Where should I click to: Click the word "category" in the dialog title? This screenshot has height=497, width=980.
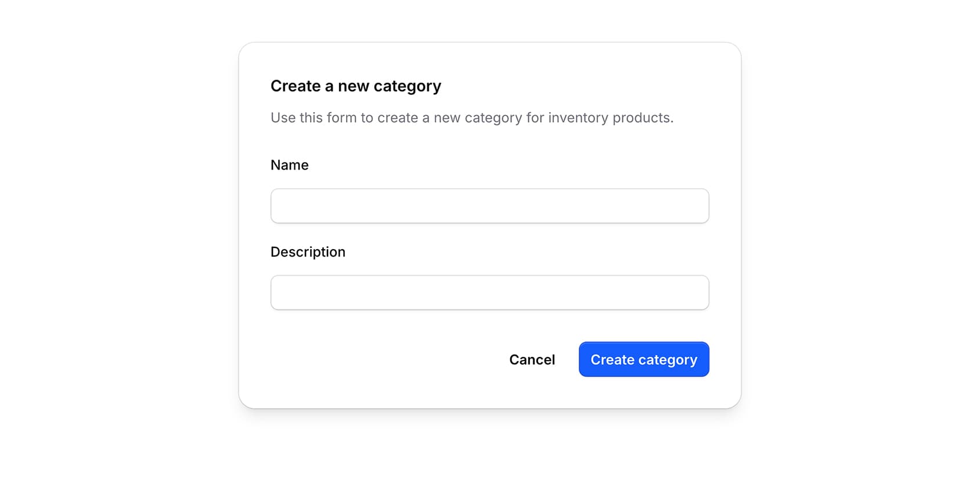(407, 87)
